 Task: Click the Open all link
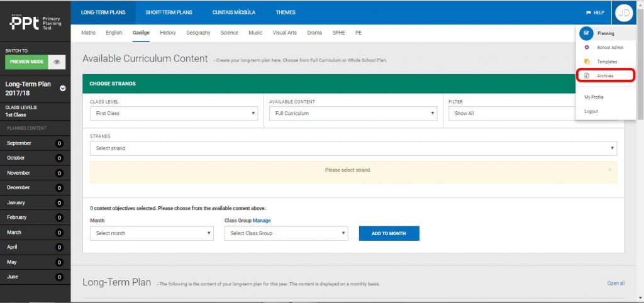click(x=616, y=284)
